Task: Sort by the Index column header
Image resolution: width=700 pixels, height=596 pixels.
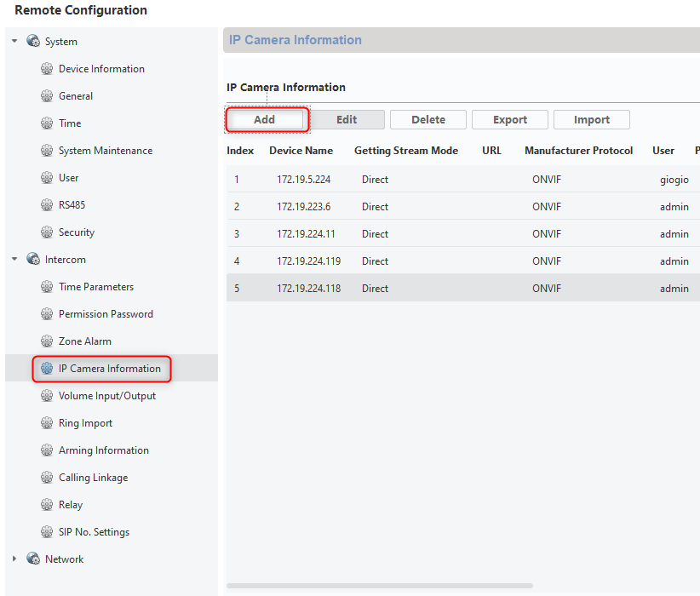Action: tap(240, 151)
